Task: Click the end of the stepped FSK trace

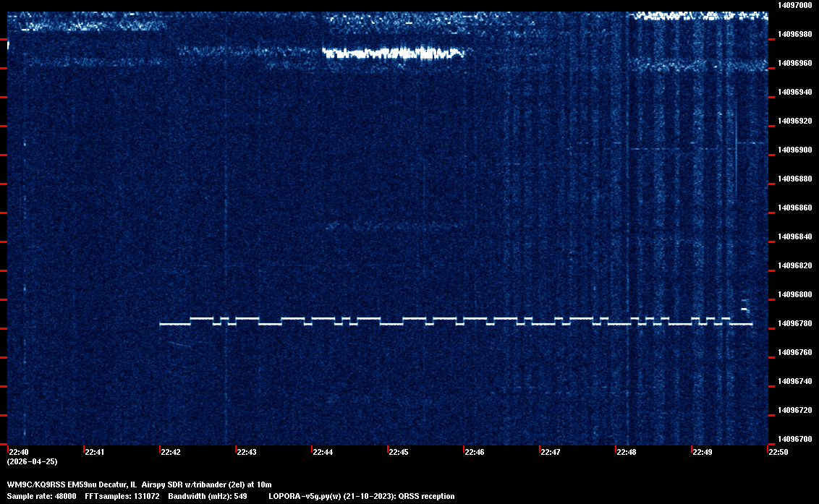Action: [x=751, y=324]
